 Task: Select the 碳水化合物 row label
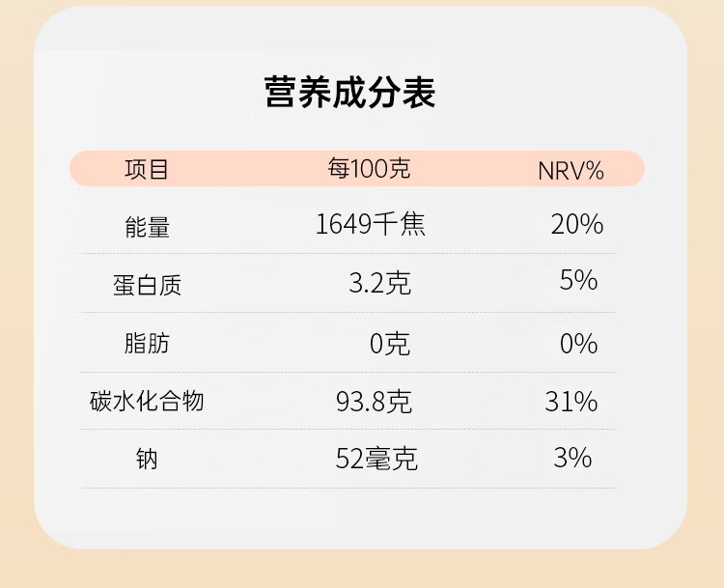coord(147,401)
